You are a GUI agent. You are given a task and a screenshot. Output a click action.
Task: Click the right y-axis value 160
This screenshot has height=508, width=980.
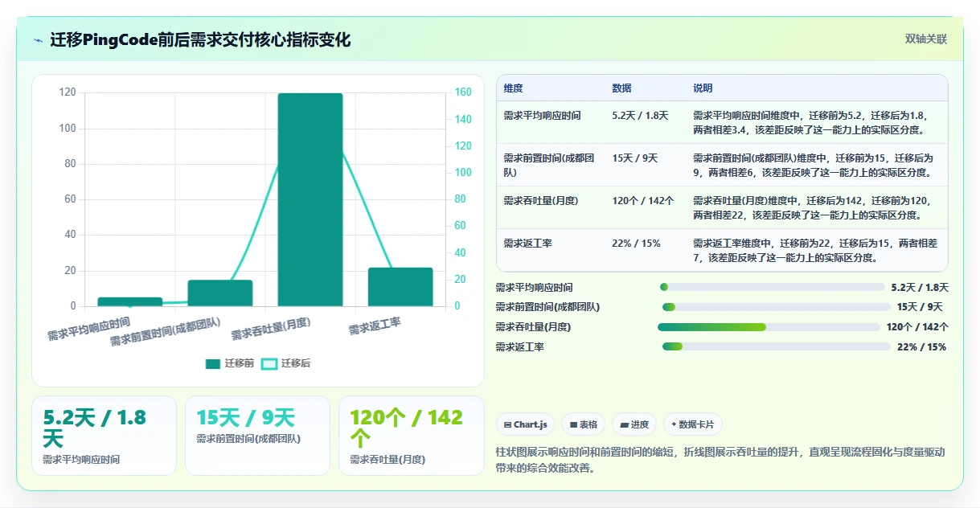463,92
